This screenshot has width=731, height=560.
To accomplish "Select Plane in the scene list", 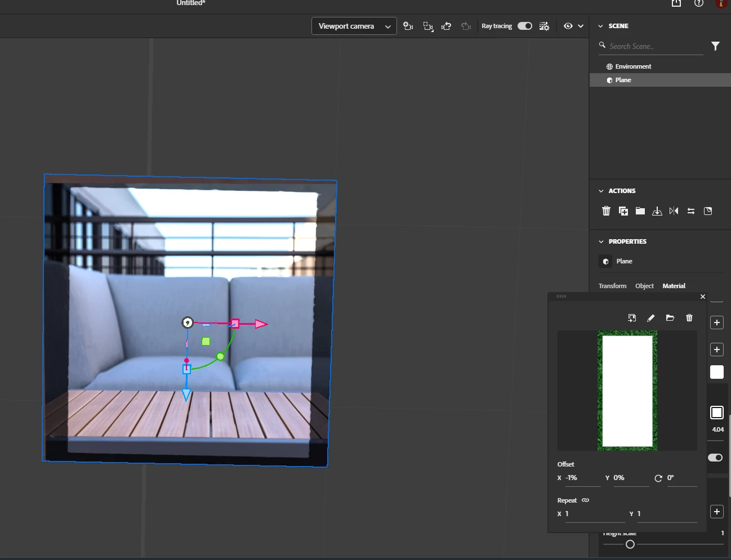I will point(660,80).
